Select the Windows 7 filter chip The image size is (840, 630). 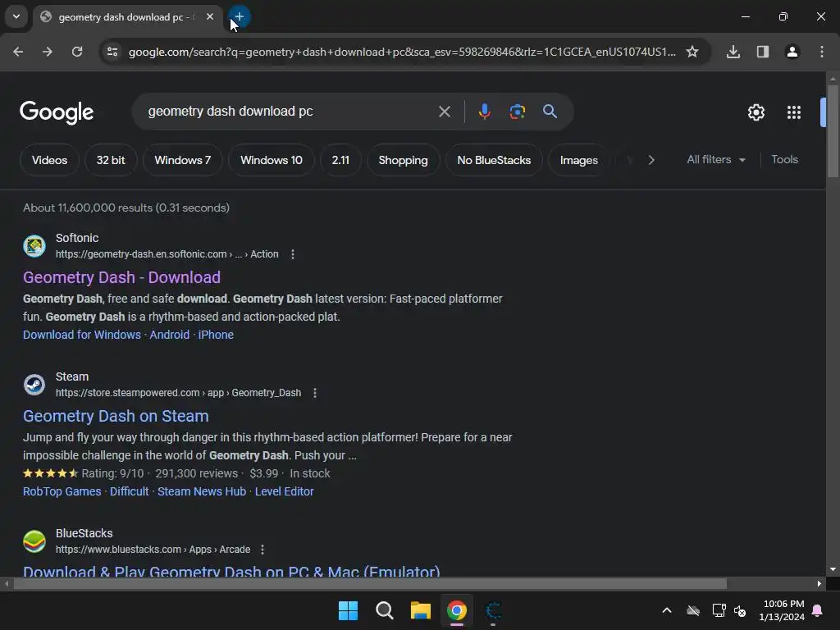(183, 160)
